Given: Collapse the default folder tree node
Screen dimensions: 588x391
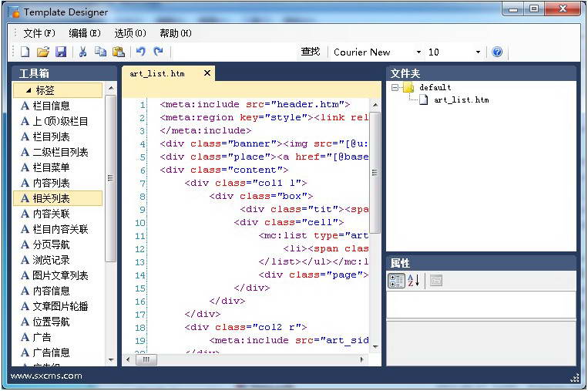Looking at the screenshot, I should click(395, 88).
